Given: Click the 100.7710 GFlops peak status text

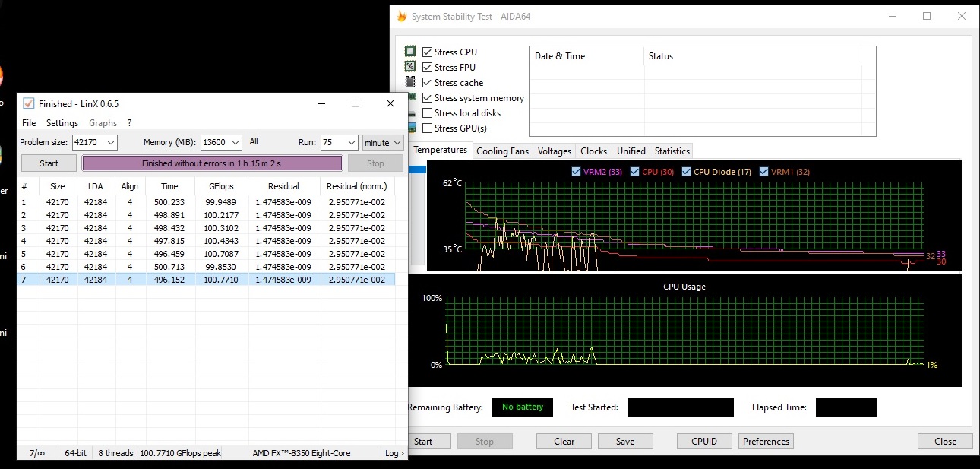Looking at the screenshot, I should (181, 453).
